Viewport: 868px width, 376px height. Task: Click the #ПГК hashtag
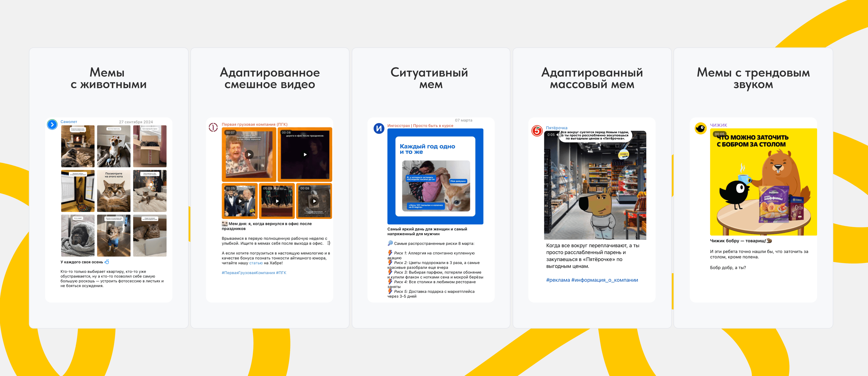coord(281,273)
